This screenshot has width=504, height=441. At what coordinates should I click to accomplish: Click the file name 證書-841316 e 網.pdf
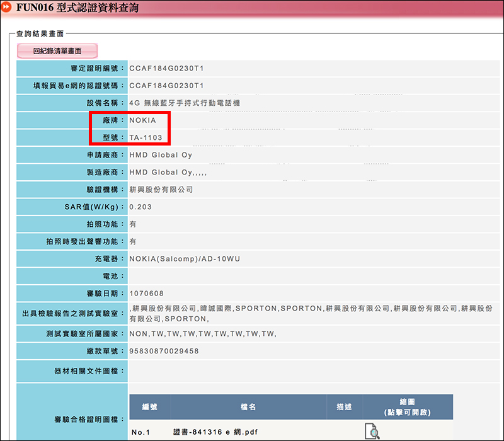point(215,432)
